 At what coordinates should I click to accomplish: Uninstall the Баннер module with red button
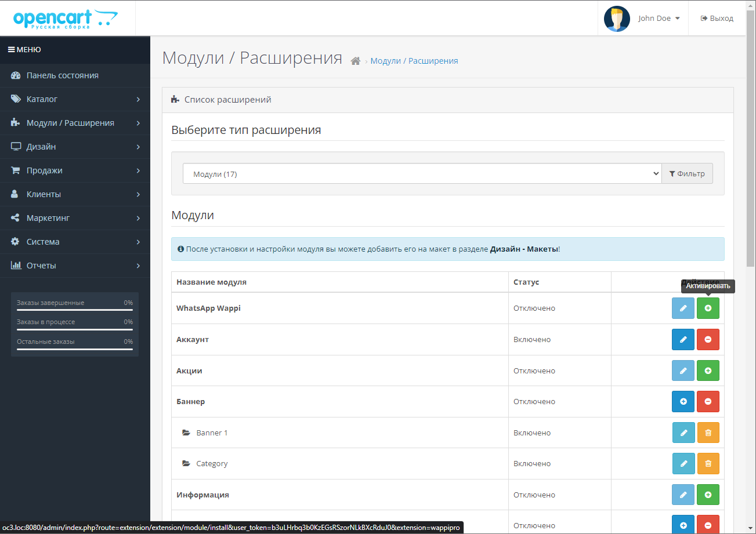(708, 401)
